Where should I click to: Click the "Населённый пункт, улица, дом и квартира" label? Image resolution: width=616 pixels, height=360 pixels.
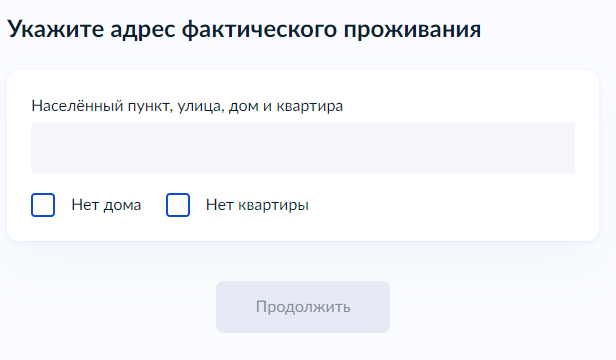click(x=187, y=106)
